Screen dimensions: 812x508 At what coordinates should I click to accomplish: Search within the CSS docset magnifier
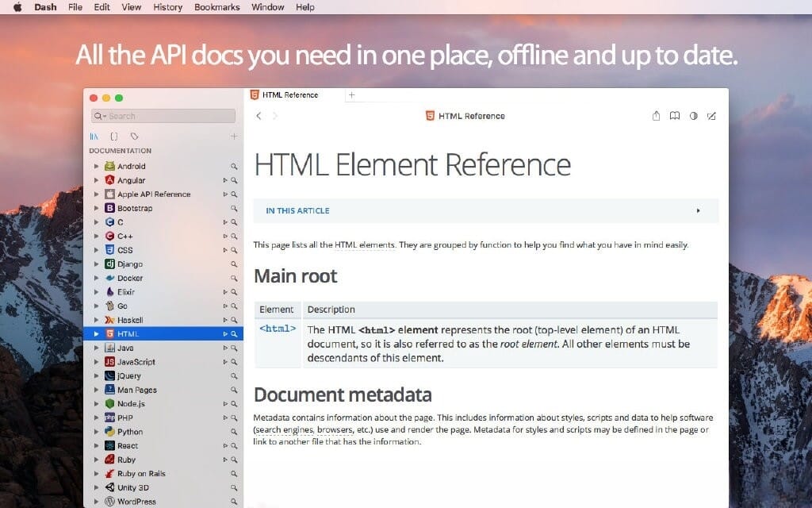pyautogui.click(x=234, y=250)
